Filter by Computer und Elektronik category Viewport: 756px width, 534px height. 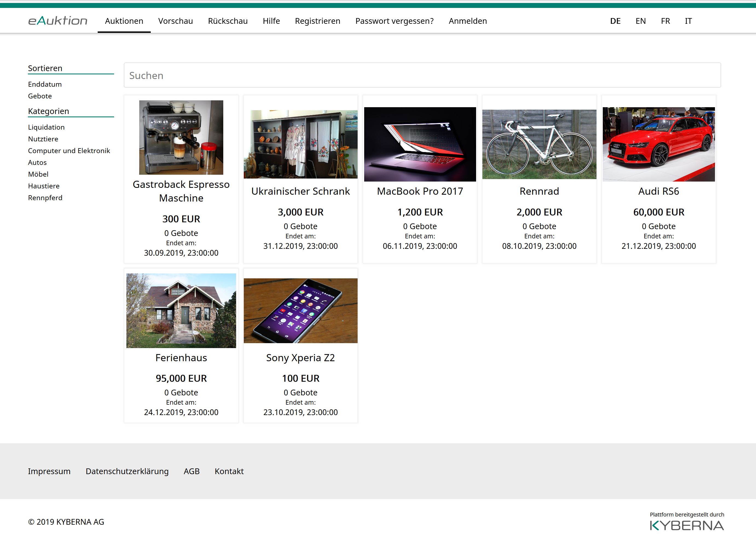[x=69, y=151]
